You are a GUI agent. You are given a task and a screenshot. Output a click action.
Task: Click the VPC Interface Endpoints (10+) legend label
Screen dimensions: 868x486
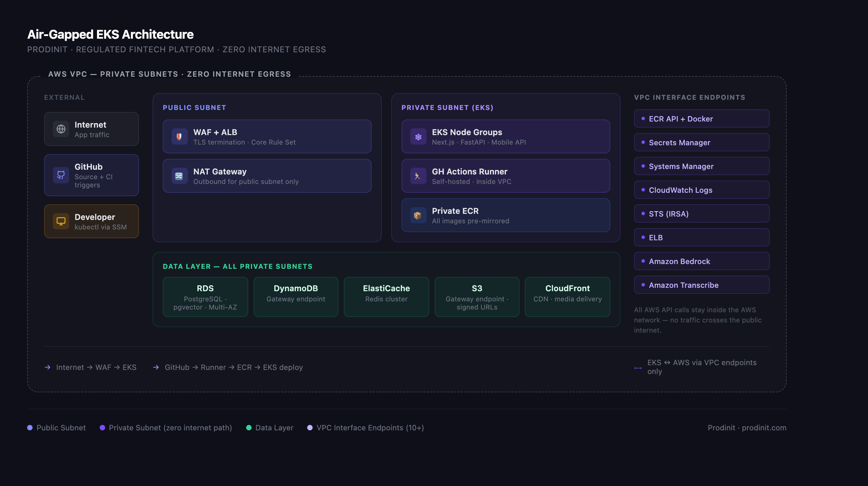(370, 428)
